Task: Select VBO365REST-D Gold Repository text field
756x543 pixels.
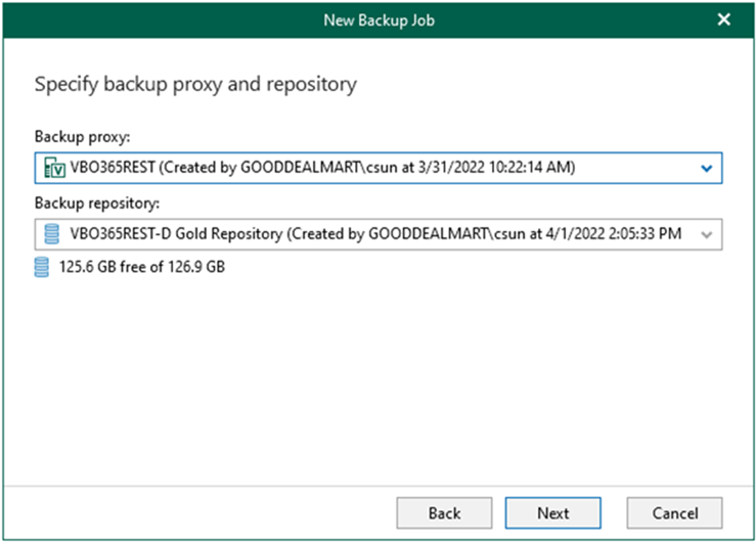Action: point(378,234)
